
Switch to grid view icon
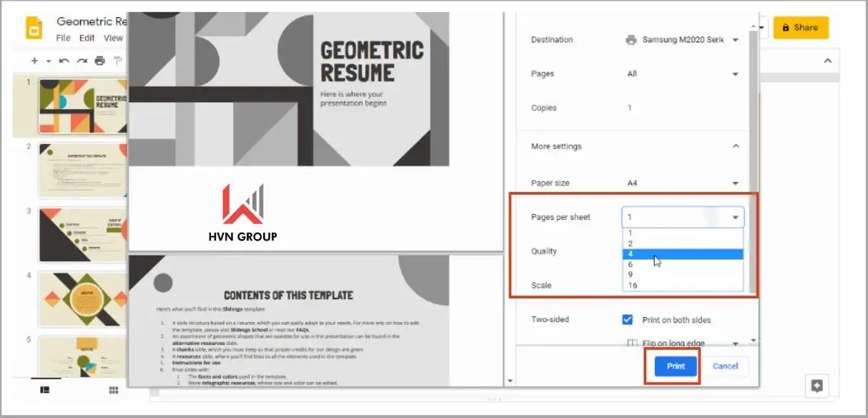tap(113, 390)
